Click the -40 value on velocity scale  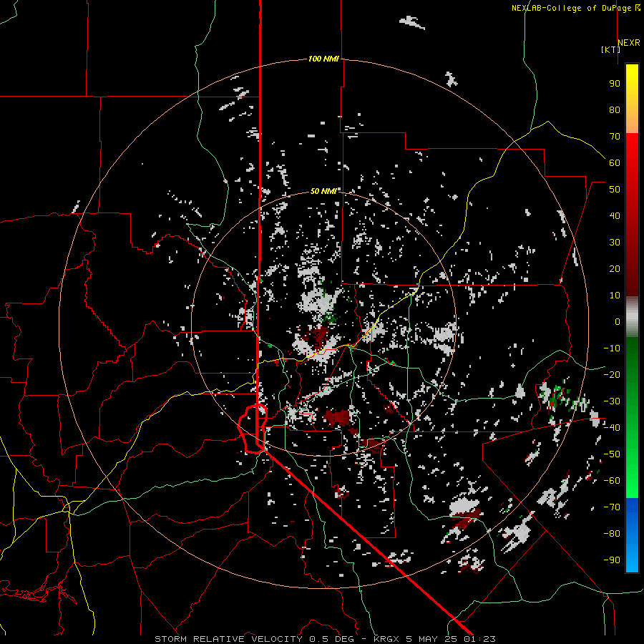coord(612,428)
